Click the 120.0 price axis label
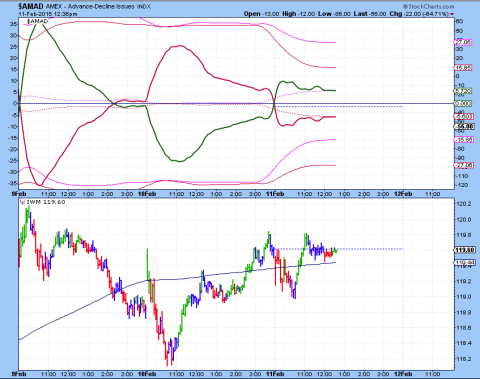 (464, 220)
